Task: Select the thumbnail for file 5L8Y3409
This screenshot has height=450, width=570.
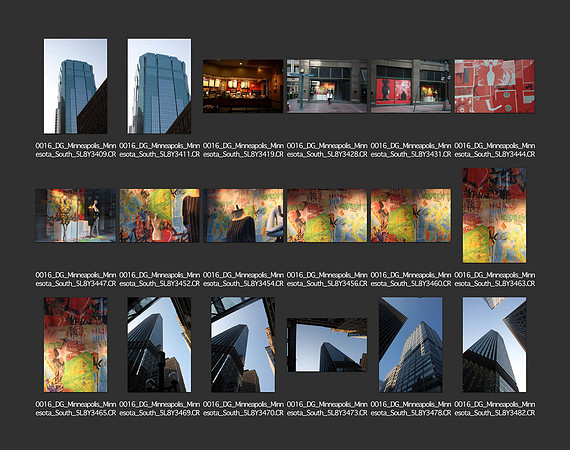Action: (x=76, y=86)
